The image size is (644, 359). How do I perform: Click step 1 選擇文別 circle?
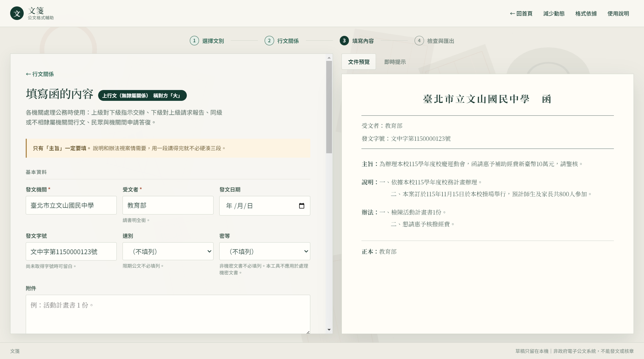tap(194, 41)
